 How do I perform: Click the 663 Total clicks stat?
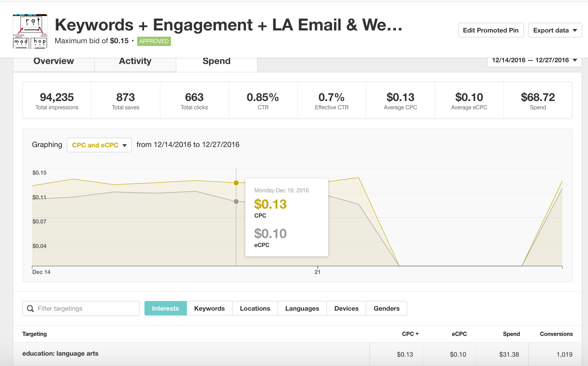click(x=195, y=101)
